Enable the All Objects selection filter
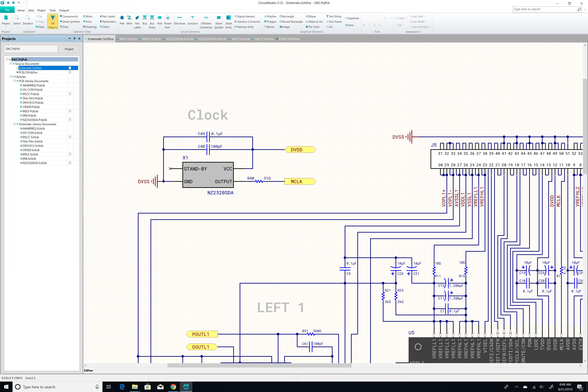 53,22
